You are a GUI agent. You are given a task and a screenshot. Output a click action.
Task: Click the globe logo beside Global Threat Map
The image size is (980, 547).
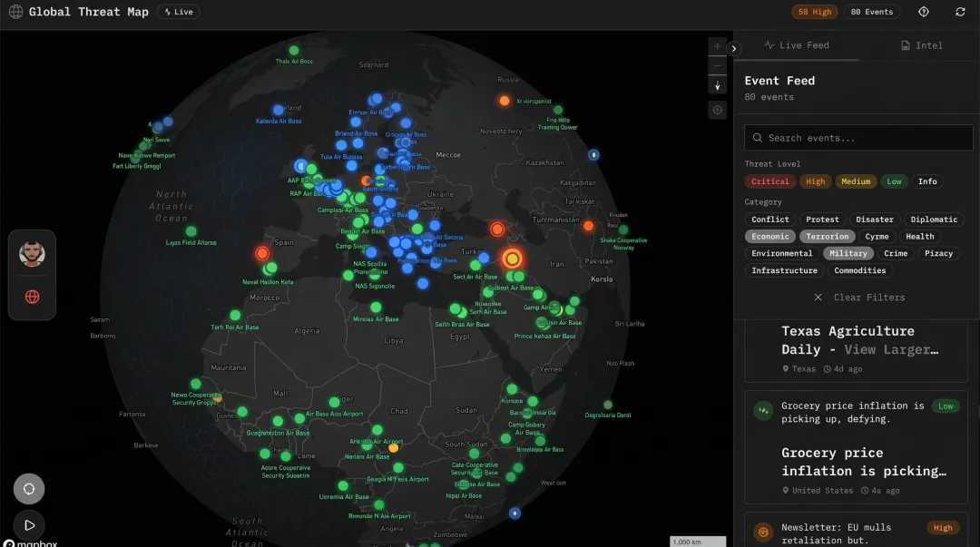click(x=15, y=12)
